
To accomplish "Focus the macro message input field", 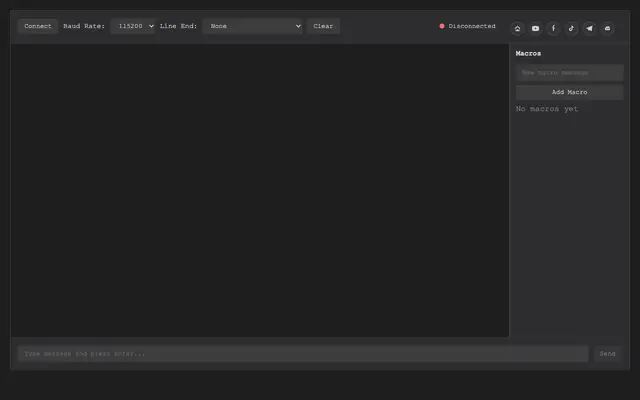I will tap(569, 73).
